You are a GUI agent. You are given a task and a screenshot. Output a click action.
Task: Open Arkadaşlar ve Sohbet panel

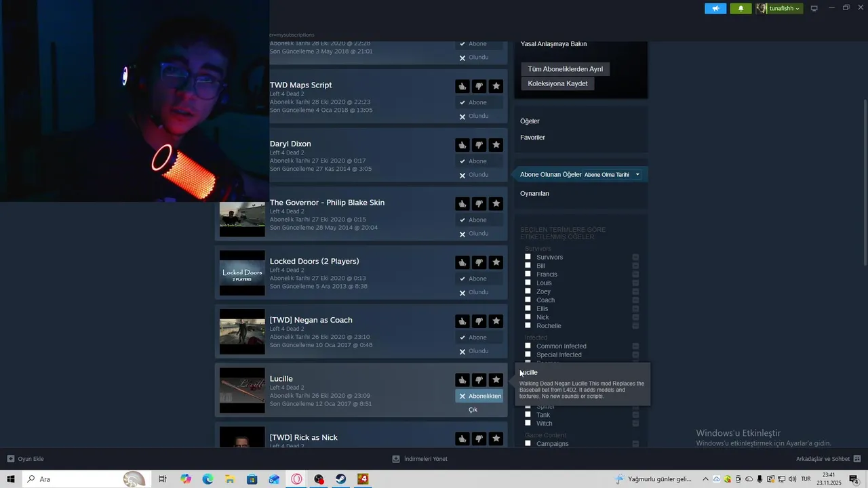click(828, 459)
